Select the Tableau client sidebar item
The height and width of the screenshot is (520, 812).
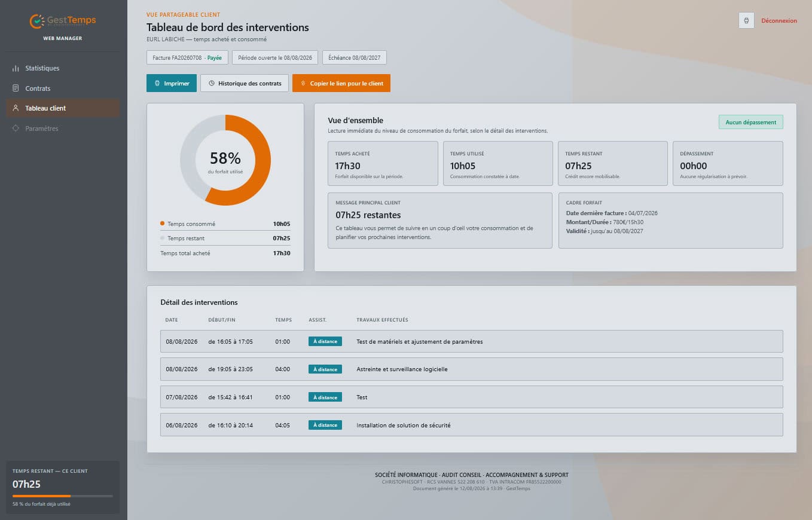coord(63,108)
